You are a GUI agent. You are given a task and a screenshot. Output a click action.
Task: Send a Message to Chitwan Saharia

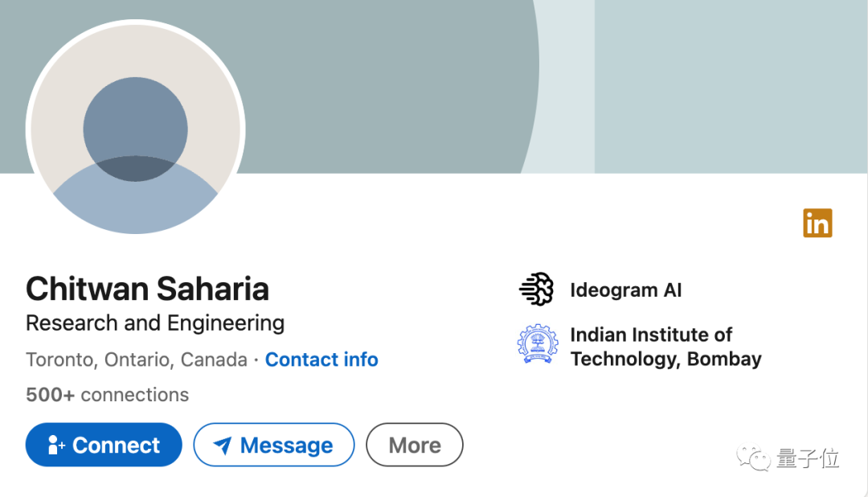(x=274, y=445)
